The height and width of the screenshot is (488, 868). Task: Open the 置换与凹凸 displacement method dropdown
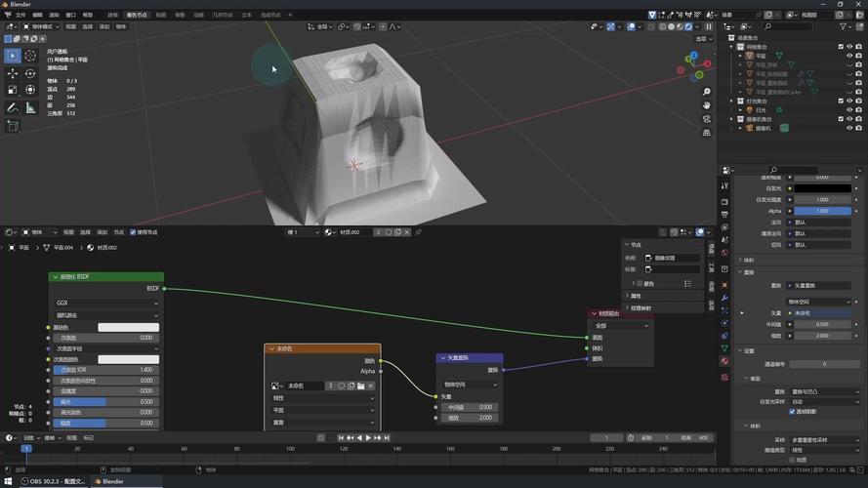coord(824,391)
